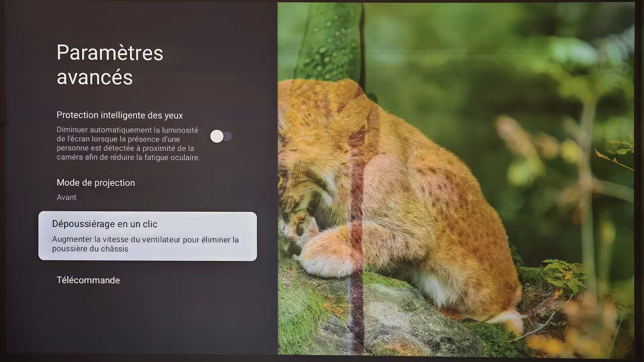Screen dimensions: 644x362
Task: Click the word 'avancés' in the title
Action: click(95, 77)
